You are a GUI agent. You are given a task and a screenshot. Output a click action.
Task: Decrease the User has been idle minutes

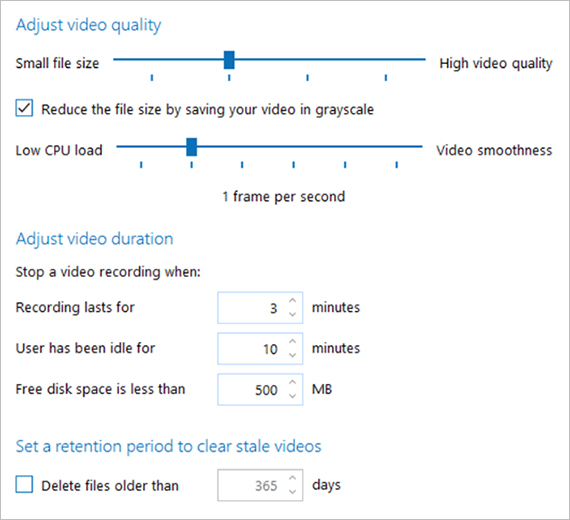coord(293,355)
